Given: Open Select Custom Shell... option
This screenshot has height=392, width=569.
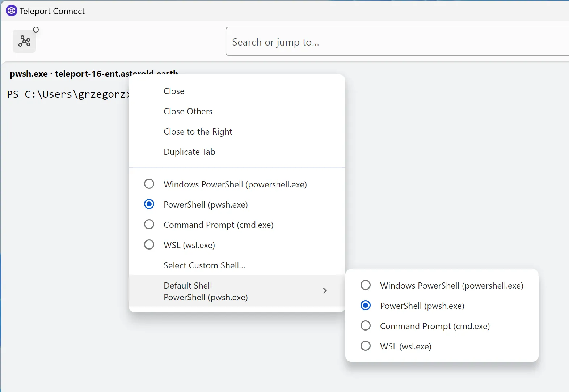Looking at the screenshot, I should pos(237,265).
